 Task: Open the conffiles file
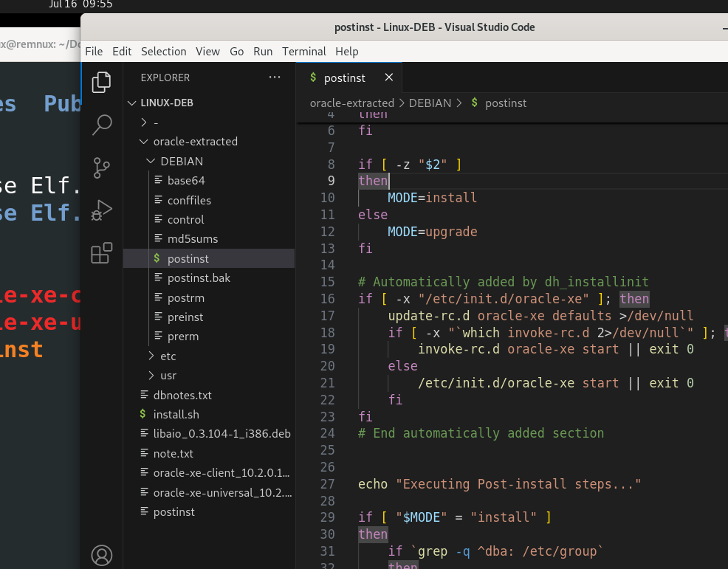[209, 200]
